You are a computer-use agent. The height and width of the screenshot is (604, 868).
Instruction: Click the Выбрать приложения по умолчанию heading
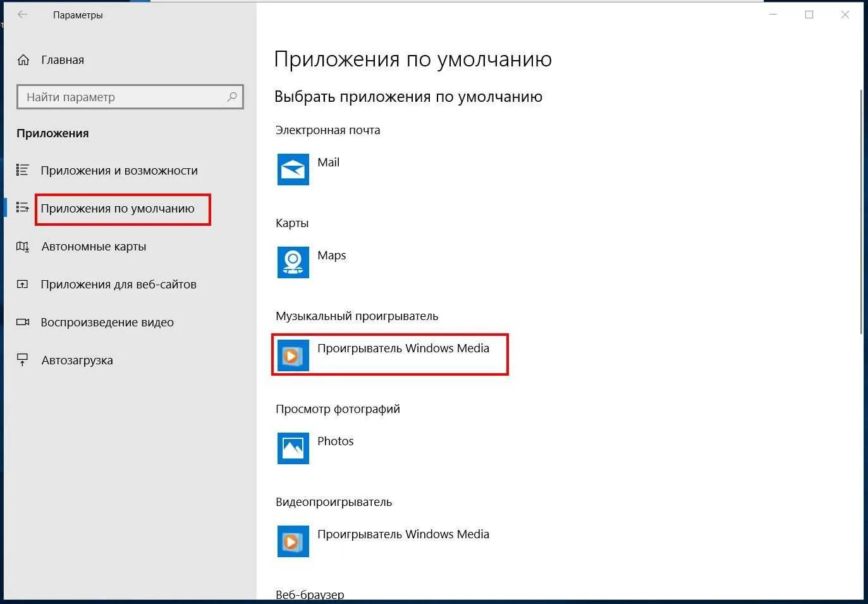408,97
